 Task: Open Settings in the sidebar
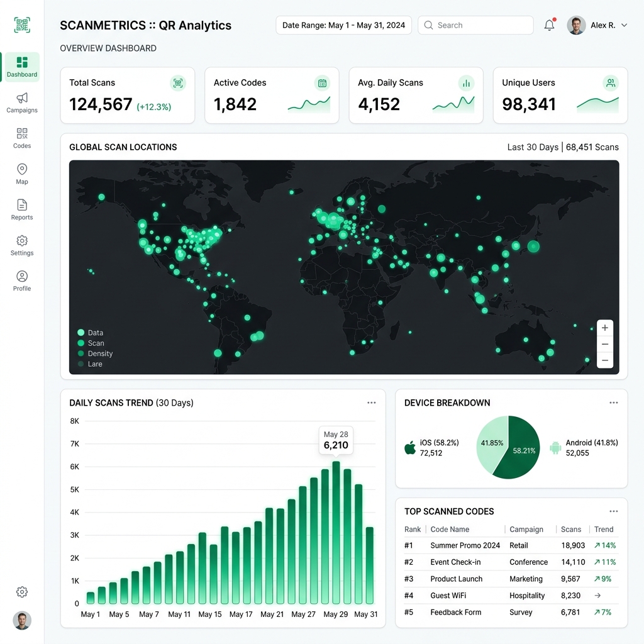[x=22, y=246]
